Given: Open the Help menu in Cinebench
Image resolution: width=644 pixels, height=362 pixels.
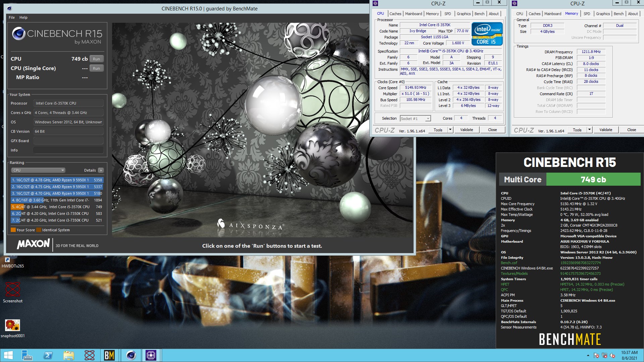Looking at the screenshot, I should pos(23,17).
